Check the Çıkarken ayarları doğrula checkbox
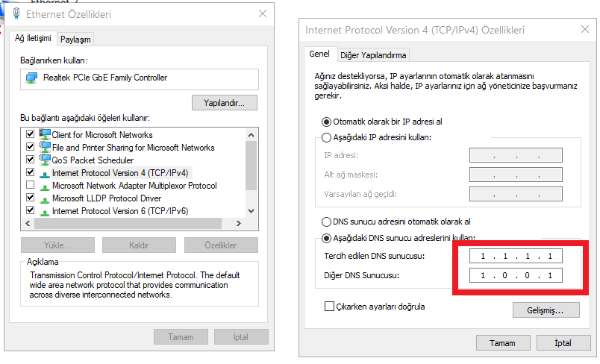This screenshot has width=600, height=364. pos(329,307)
